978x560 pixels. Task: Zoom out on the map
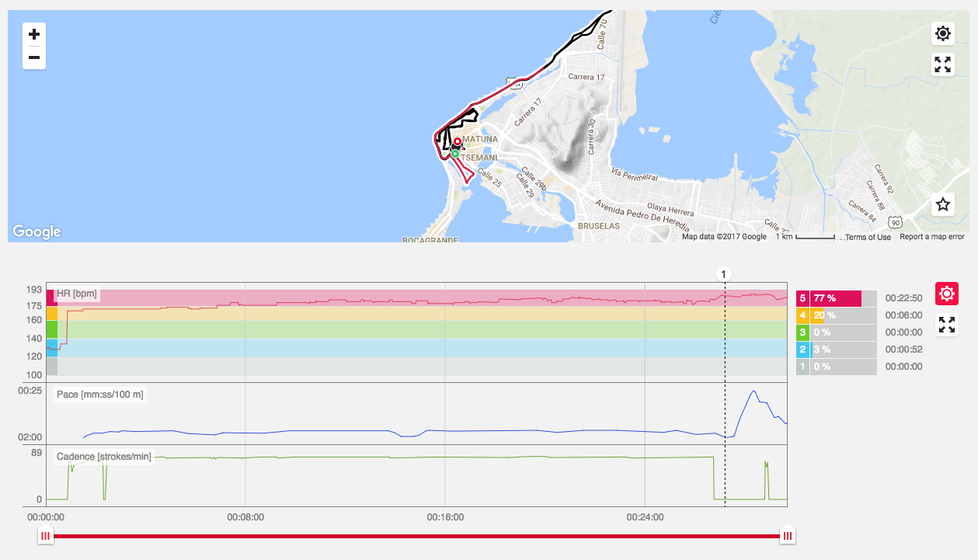(34, 57)
